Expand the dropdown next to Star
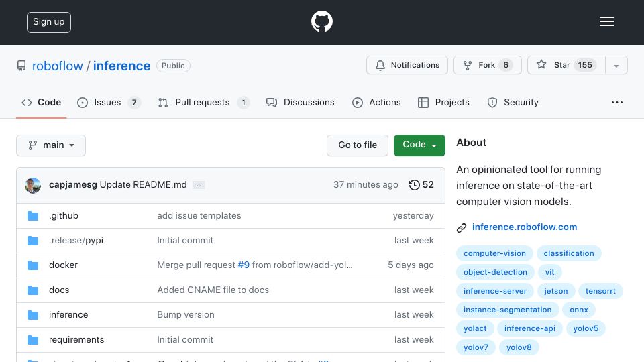 click(616, 65)
